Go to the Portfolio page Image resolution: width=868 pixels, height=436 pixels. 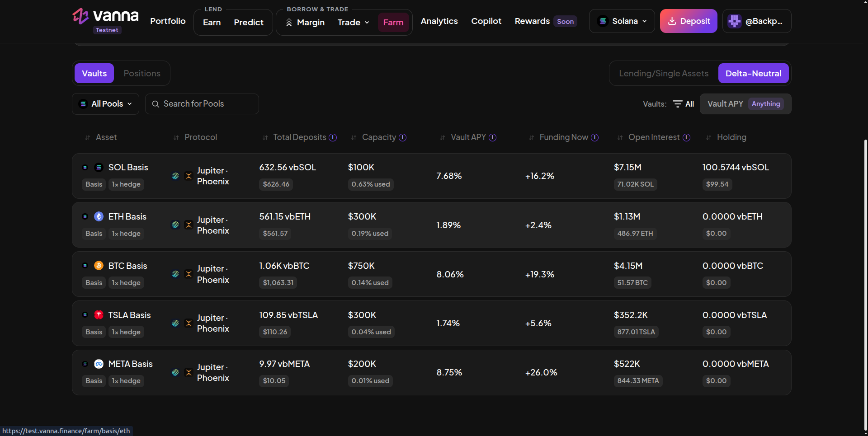click(x=168, y=21)
